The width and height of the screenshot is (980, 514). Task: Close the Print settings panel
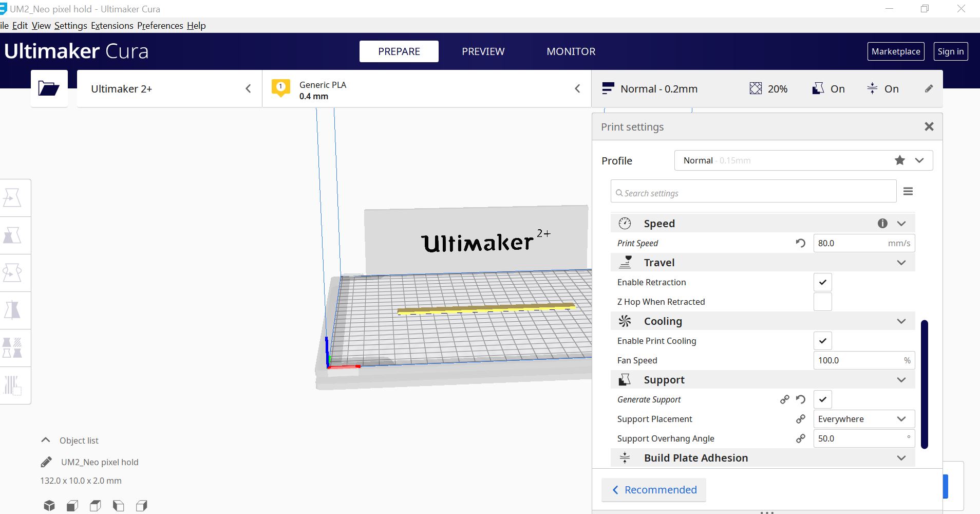click(929, 126)
